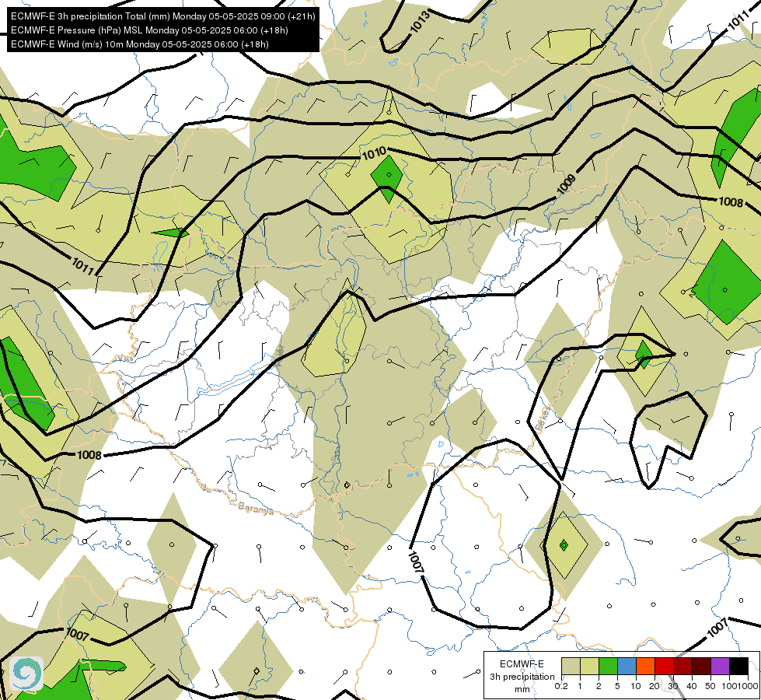
Task: Click the legend value 5
Action: pos(617,686)
